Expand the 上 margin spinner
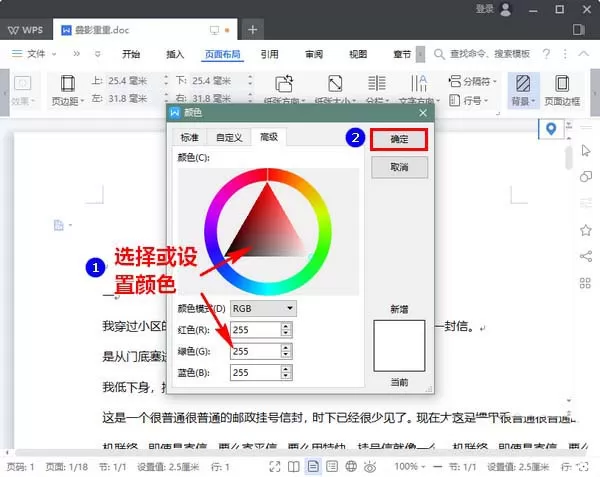This screenshot has width=600, height=477. [166, 80]
